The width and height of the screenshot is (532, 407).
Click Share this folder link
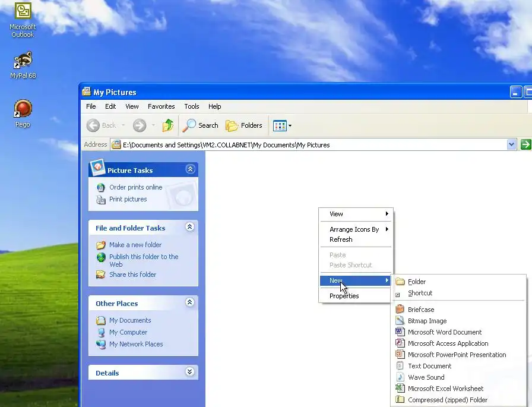(132, 275)
